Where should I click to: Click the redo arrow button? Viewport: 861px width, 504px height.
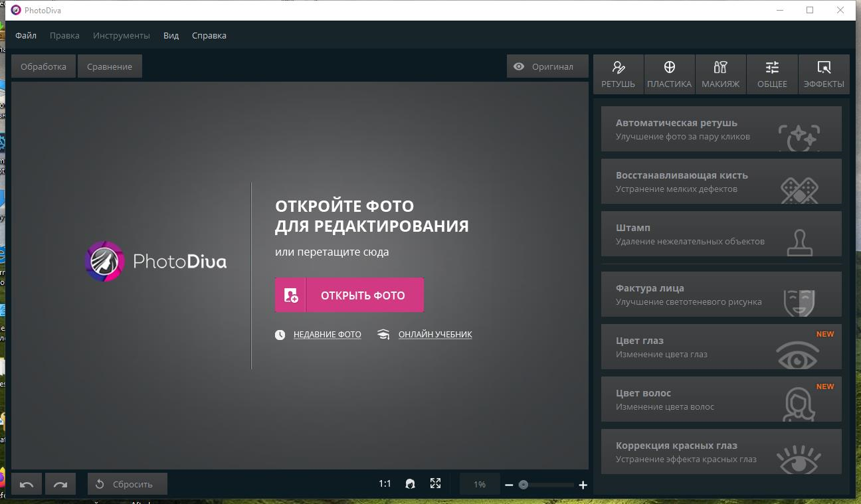[60, 484]
